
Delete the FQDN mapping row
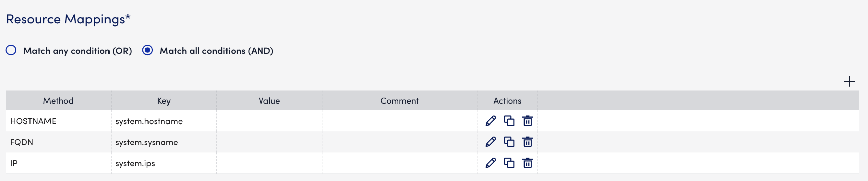click(527, 142)
